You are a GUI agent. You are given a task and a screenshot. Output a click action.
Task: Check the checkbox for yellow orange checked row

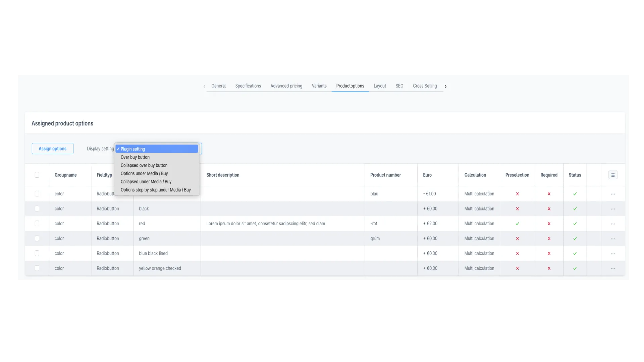(37, 268)
